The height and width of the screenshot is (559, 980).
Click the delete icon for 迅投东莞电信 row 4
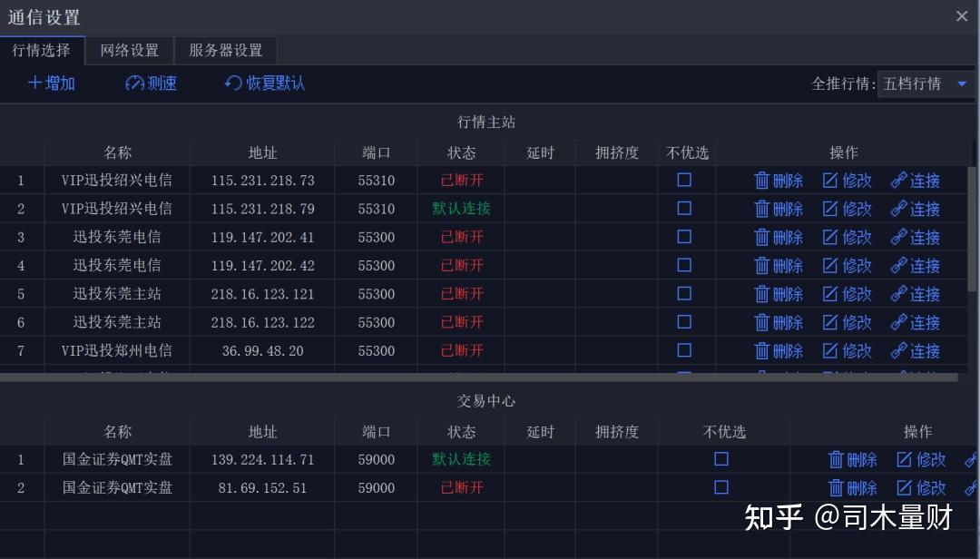point(762,265)
